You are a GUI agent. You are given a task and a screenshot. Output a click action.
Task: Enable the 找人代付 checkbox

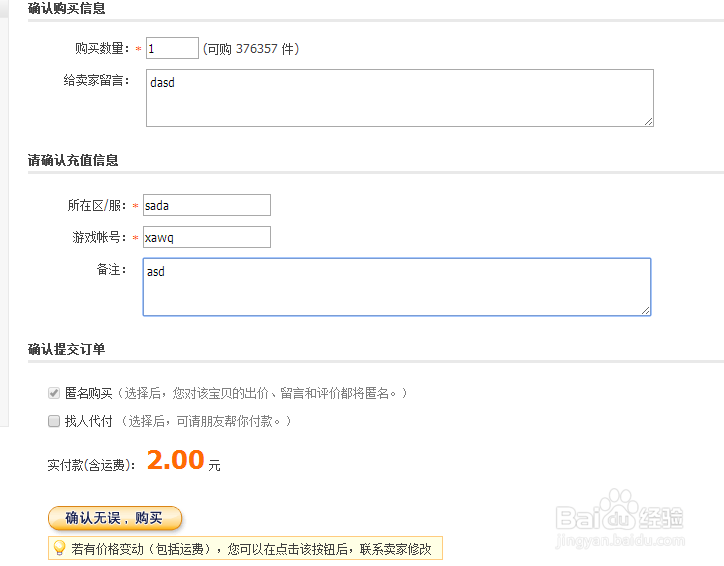(x=55, y=422)
